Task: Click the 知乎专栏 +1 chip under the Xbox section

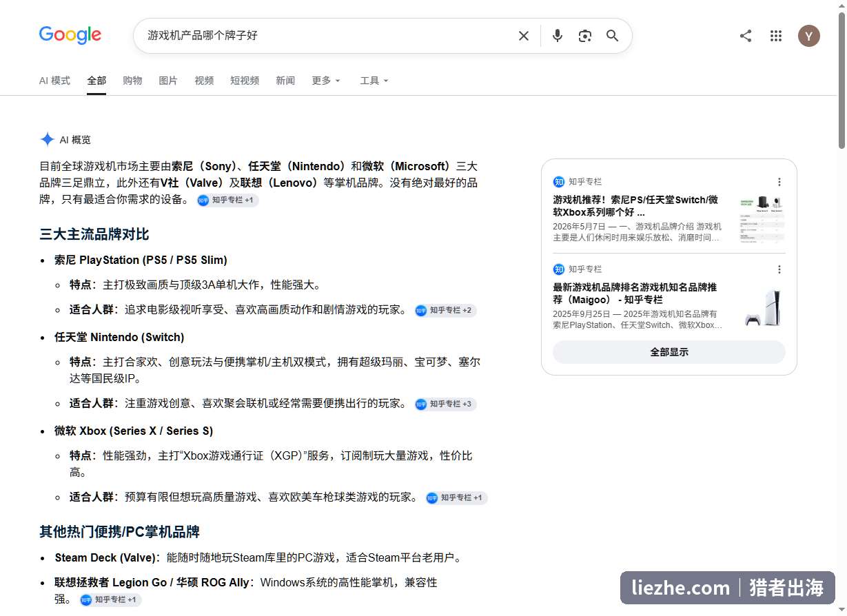Action: coord(456,498)
